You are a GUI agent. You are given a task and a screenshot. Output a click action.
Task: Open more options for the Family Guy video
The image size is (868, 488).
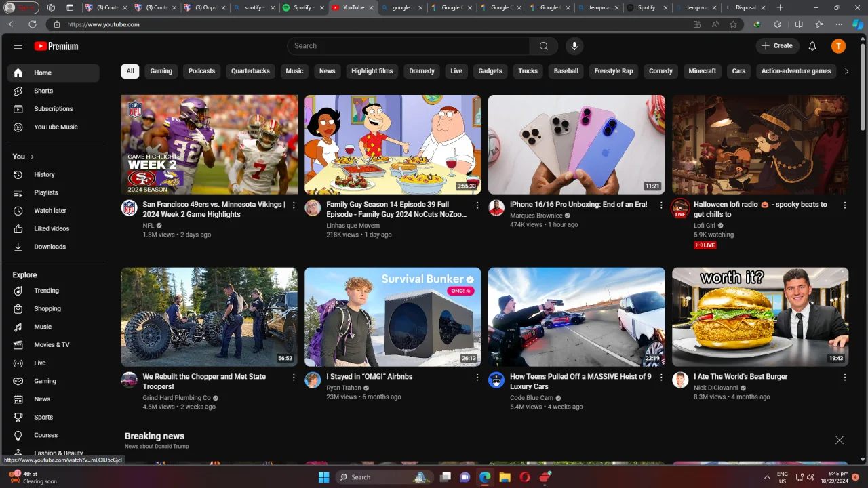477,205
